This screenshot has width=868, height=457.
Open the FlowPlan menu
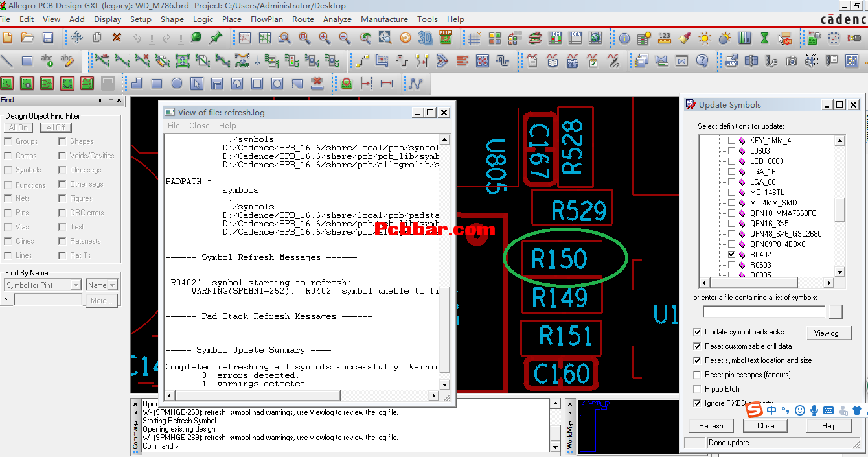pos(267,19)
